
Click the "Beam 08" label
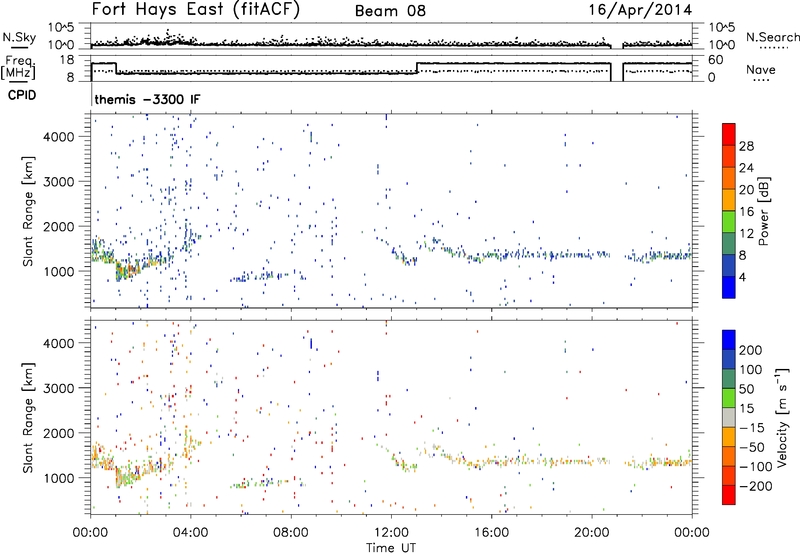point(390,11)
